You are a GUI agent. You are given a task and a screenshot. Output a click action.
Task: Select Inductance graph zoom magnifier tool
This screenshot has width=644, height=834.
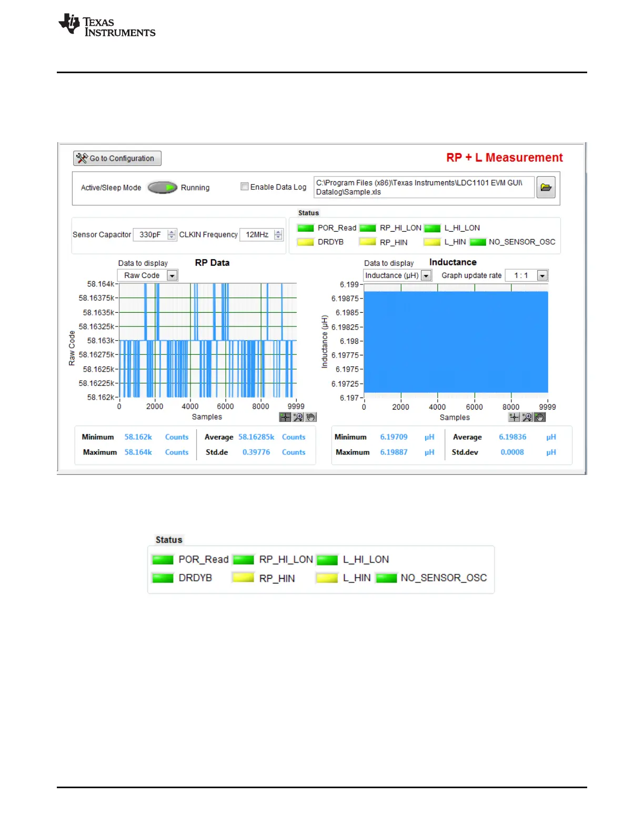pos(527,418)
